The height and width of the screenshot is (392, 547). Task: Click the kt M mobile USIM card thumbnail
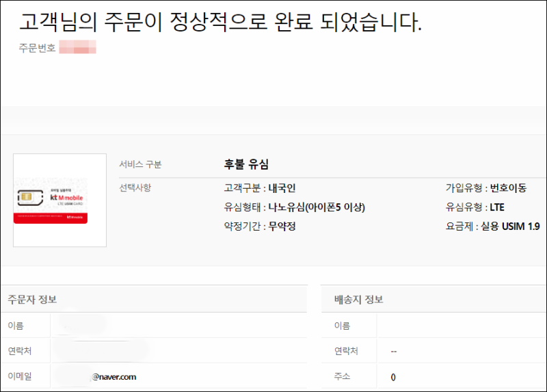pyautogui.click(x=59, y=200)
